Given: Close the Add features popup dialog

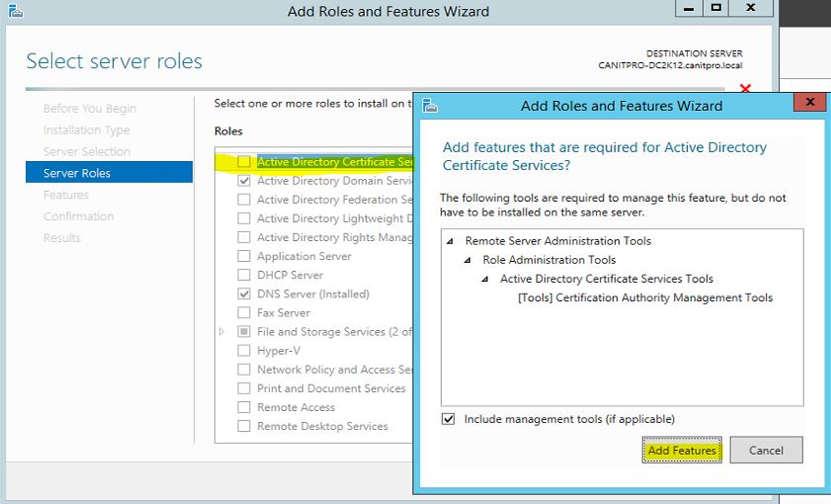Looking at the screenshot, I should (809, 102).
